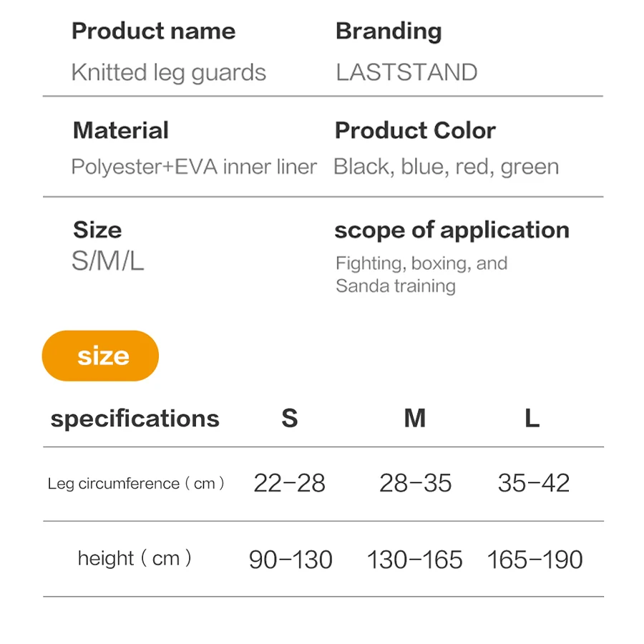Click the S/M/L size value
This screenshot has width=644, height=644.
[x=108, y=261]
